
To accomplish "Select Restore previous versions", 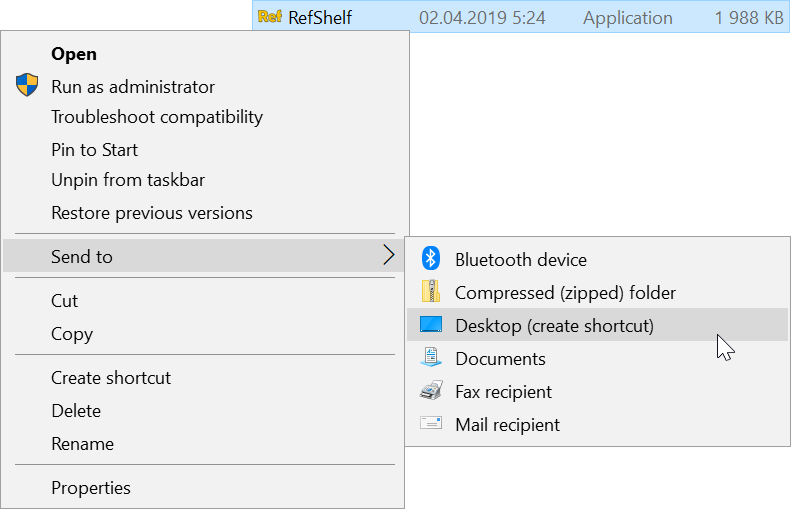I will pyautogui.click(x=151, y=213).
